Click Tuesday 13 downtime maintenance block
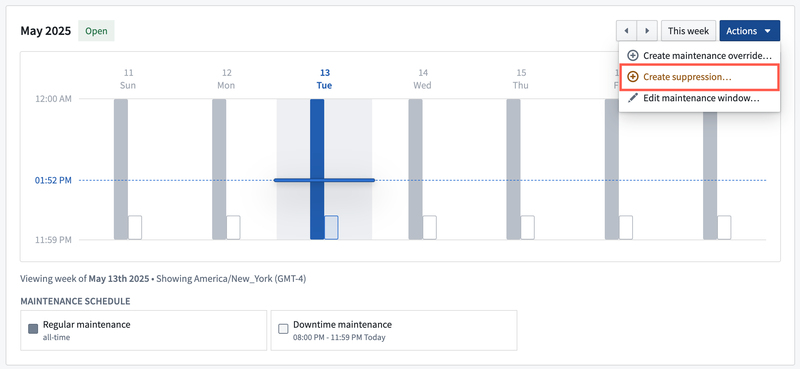The height and width of the screenshot is (369, 800). [331, 228]
